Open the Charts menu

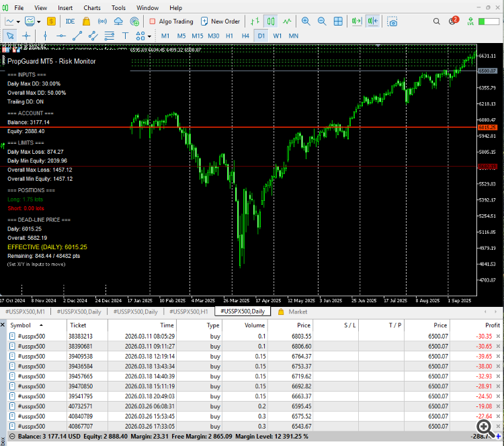coord(92,7)
